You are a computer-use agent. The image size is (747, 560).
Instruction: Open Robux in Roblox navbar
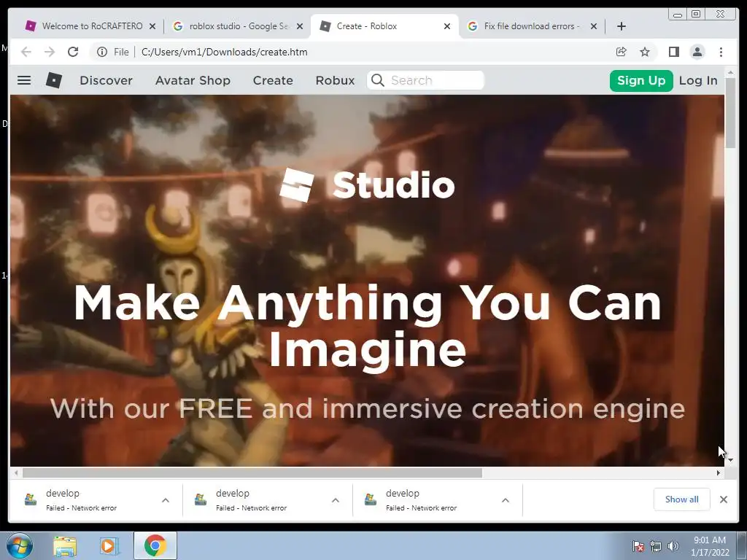(x=336, y=80)
